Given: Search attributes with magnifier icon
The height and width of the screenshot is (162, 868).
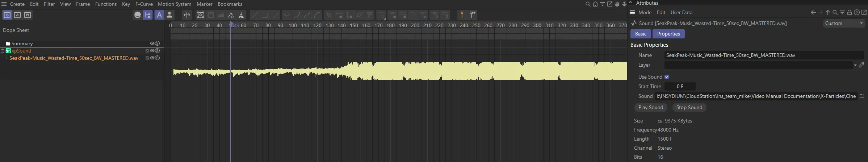Looking at the screenshot, I should click(835, 12).
